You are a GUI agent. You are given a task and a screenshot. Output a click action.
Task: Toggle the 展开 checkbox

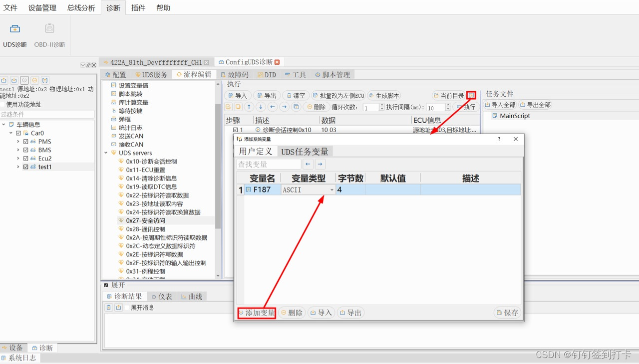click(106, 285)
